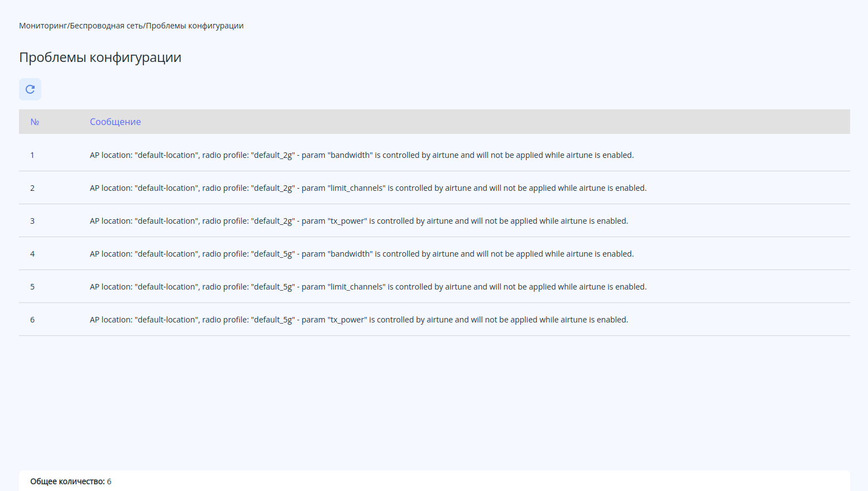
Task: Sort by the № column header
Action: point(35,122)
